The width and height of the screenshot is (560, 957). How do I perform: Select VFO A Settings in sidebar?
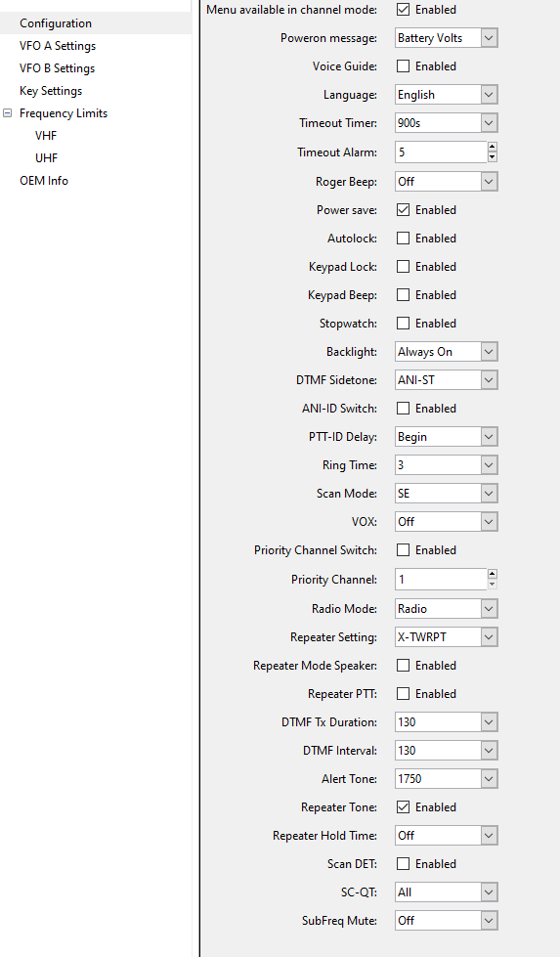(58, 46)
